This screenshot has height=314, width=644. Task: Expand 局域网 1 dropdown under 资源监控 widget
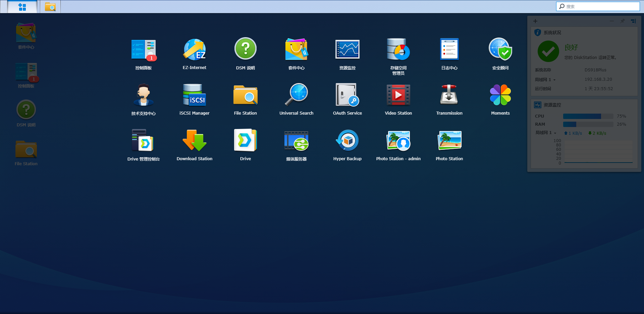(x=546, y=133)
